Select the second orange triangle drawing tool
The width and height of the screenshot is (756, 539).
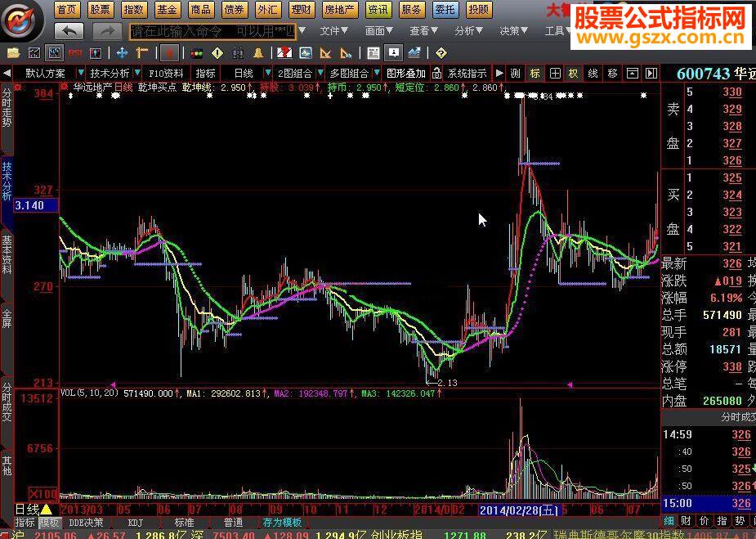[x=347, y=52]
